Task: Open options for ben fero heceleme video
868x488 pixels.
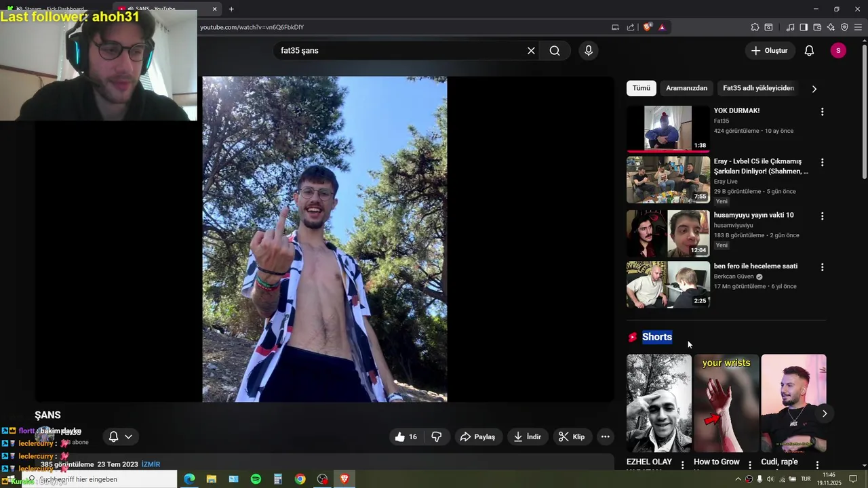Action: [822, 268]
